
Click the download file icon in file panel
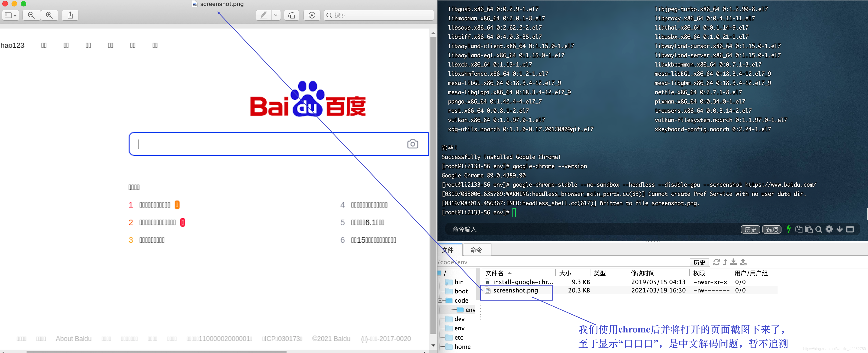point(733,262)
